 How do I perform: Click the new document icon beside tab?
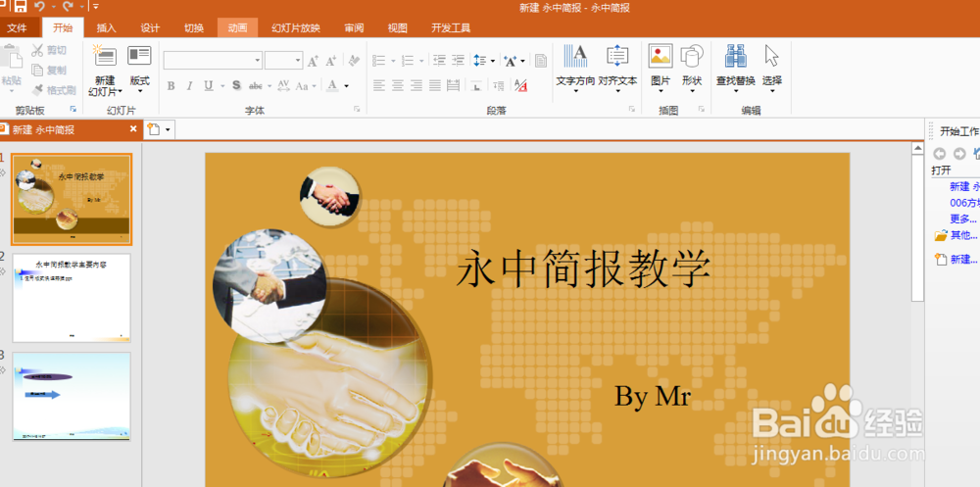(154, 129)
